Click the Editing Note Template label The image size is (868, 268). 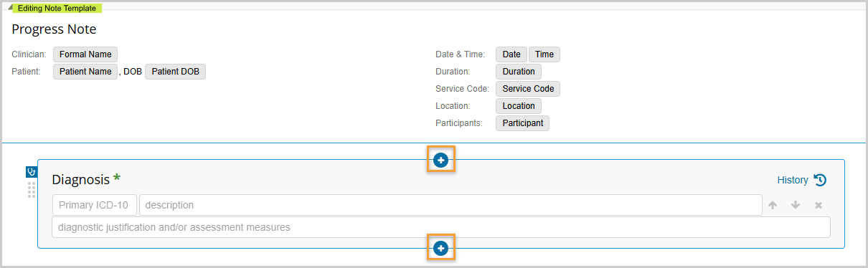[x=57, y=8]
